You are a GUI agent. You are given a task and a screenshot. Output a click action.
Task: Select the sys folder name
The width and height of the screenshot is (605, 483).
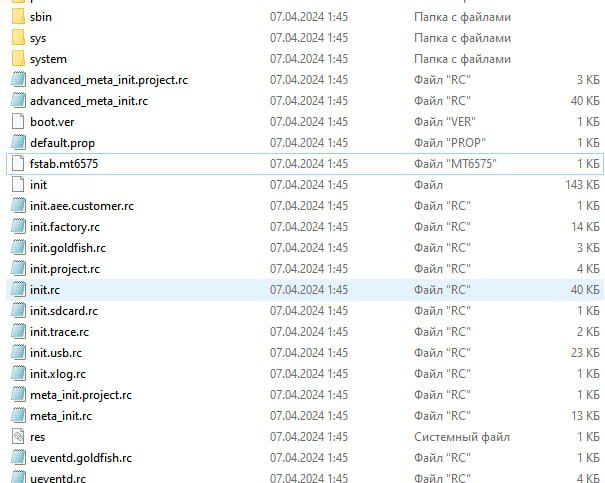click(38, 38)
